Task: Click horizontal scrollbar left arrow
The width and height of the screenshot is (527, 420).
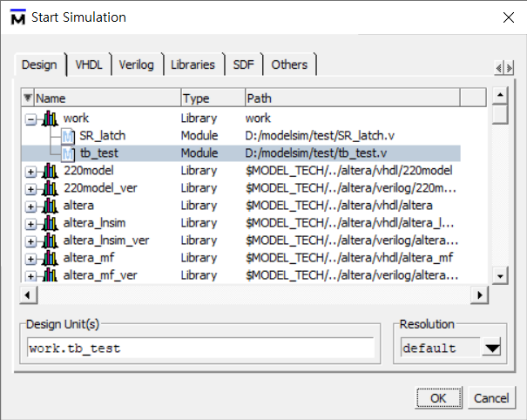Action: pyautogui.click(x=28, y=295)
